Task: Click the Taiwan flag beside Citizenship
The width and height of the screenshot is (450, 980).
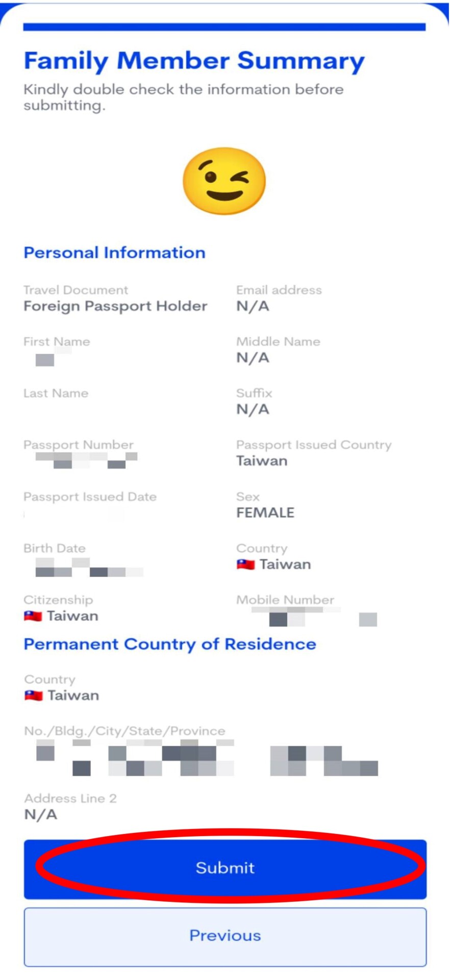Action: click(33, 616)
